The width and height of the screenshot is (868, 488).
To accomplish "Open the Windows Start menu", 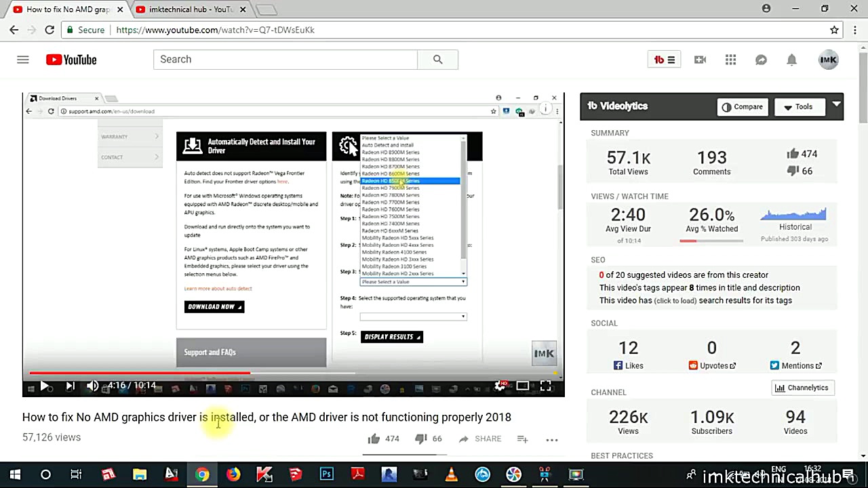I will click(x=15, y=474).
